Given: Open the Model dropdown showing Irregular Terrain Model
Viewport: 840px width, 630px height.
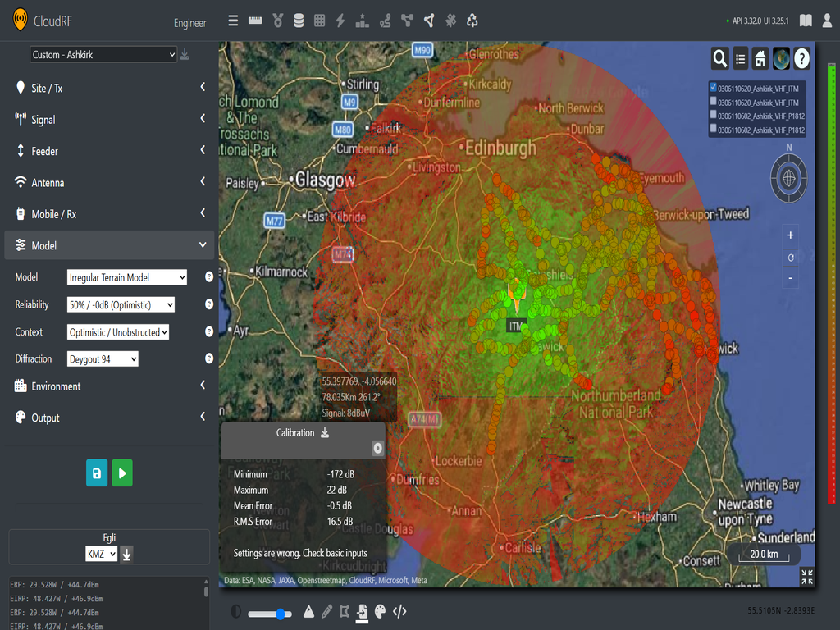Looking at the screenshot, I should coord(126,277).
